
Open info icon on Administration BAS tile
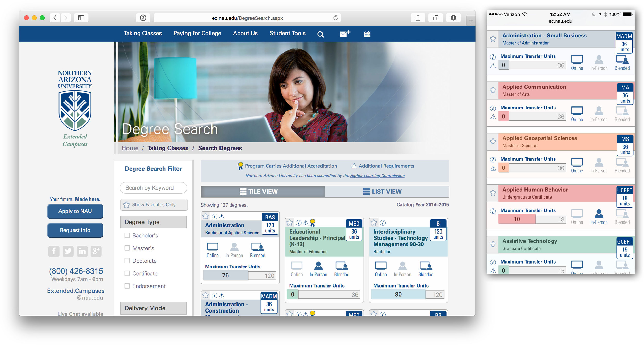point(214,216)
